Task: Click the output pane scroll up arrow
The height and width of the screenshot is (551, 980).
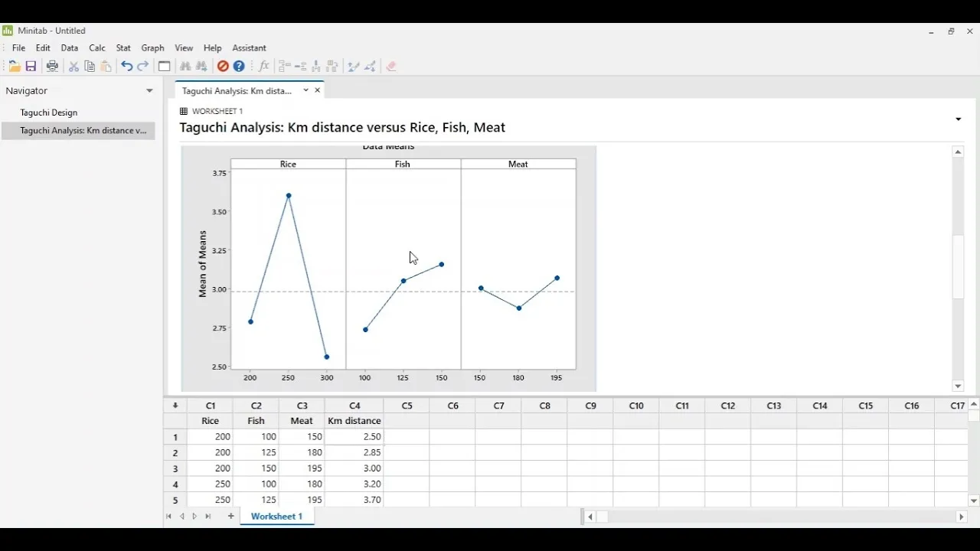Action: [x=958, y=152]
